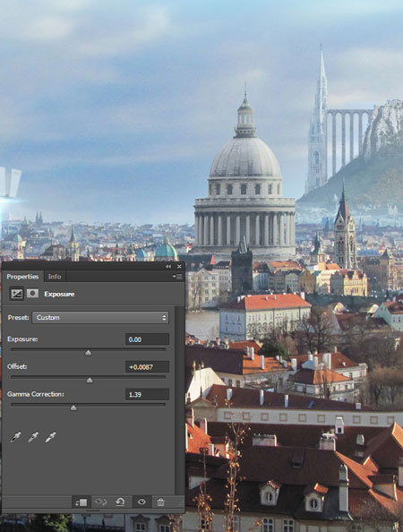The height and width of the screenshot is (532, 403).
Task: Click the Exposure label text
Action: click(x=22, y=339)
